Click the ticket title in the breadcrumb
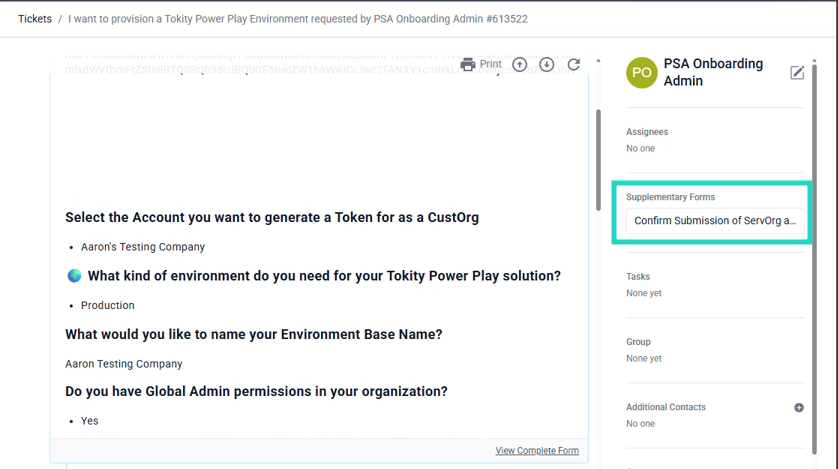838x469 pixels. [297, 19]
